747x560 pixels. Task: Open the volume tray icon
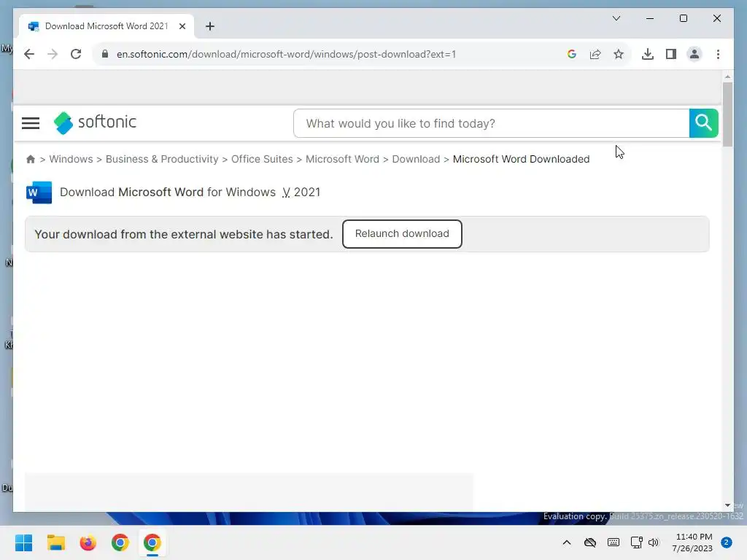[x=653, y=542]
